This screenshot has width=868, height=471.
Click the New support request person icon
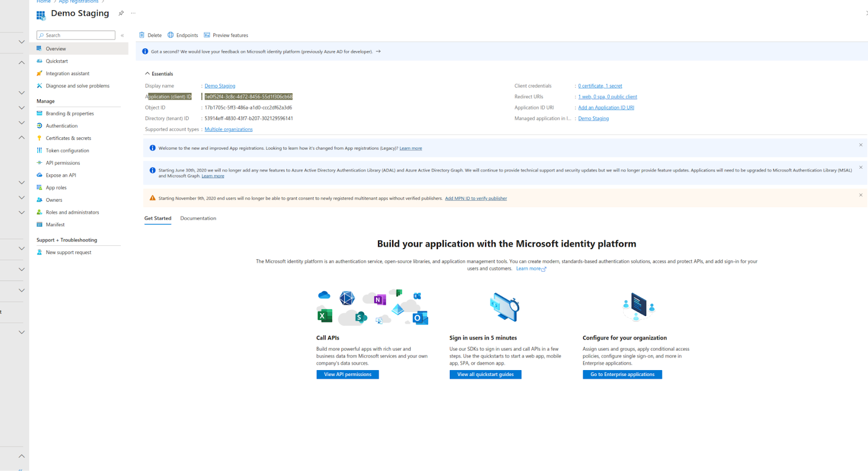pos(39,252)
